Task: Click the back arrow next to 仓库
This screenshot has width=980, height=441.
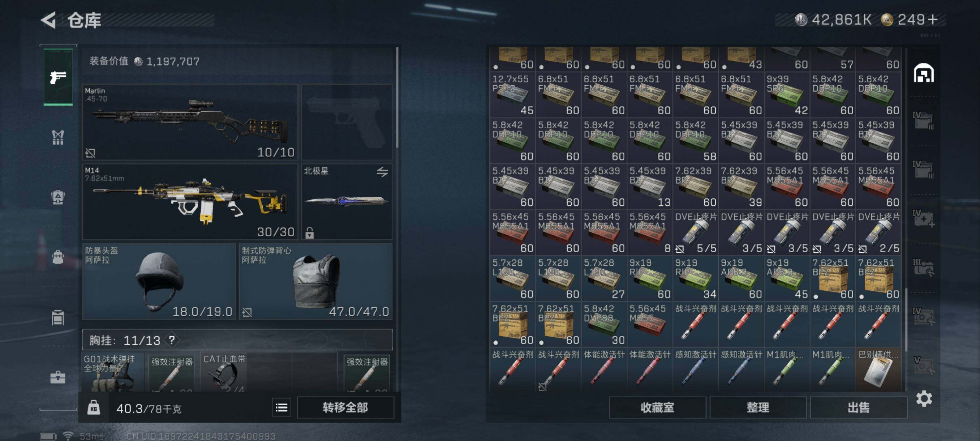Action: pyautogui.click(x=48, y=20)
